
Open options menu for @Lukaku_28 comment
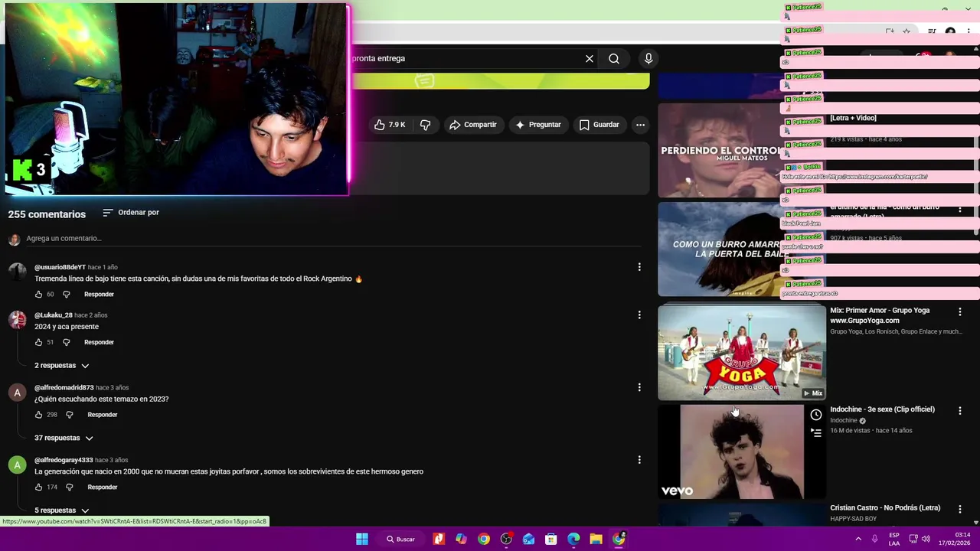coord(639,315)
